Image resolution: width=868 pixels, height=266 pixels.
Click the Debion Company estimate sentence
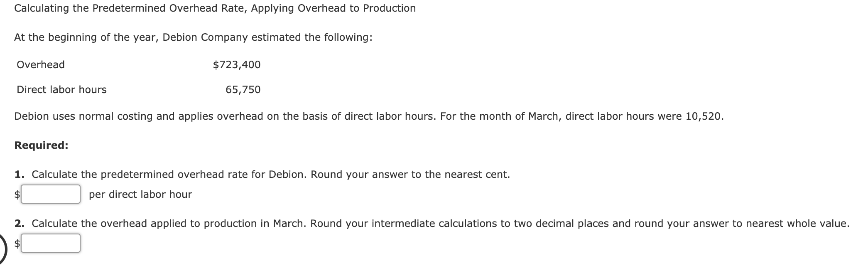click(193, 37)
